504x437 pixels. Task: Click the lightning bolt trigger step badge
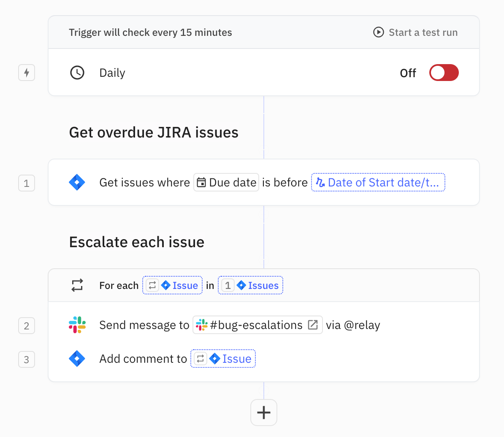tap(26, 73)
